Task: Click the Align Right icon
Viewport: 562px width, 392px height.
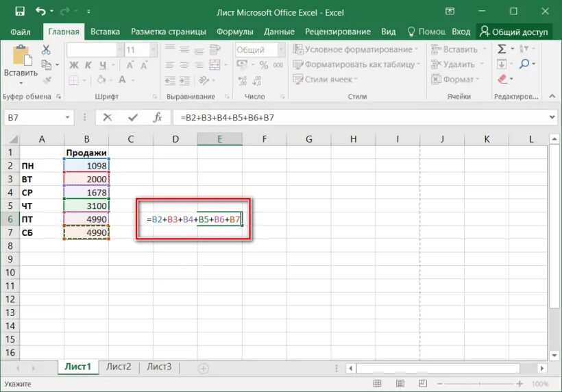Action: (199, 65)
